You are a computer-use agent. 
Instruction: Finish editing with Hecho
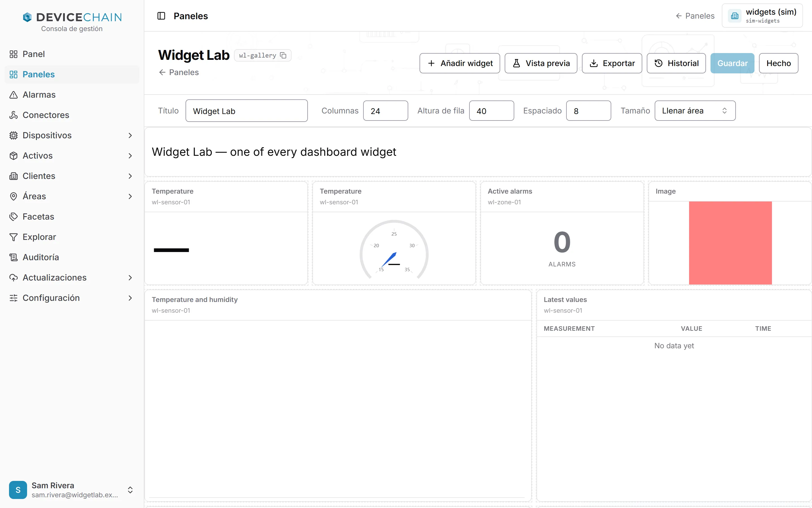click(778, 63)
